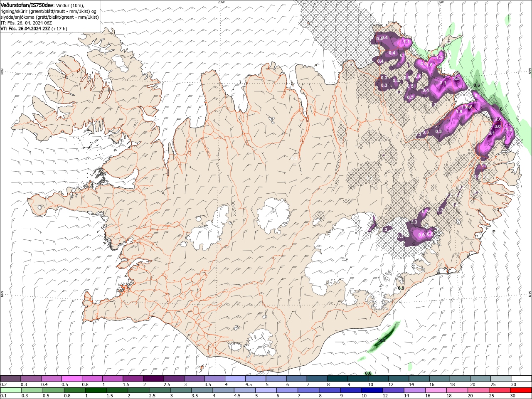Click the '20W' longitude label at top
This screenshot has height=399, width=532.
coord(221,2)
